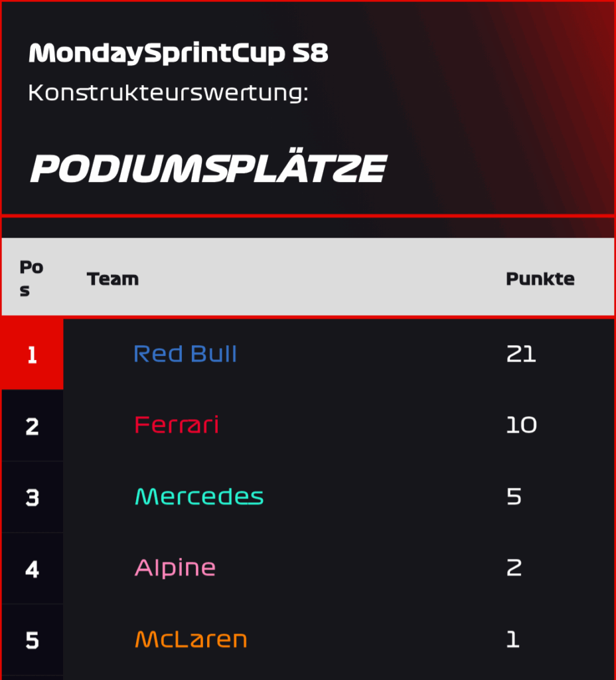This screenshot has height=680, width=616.
Task: Open the Red Bull team entry
Action: tap(186, 354)
